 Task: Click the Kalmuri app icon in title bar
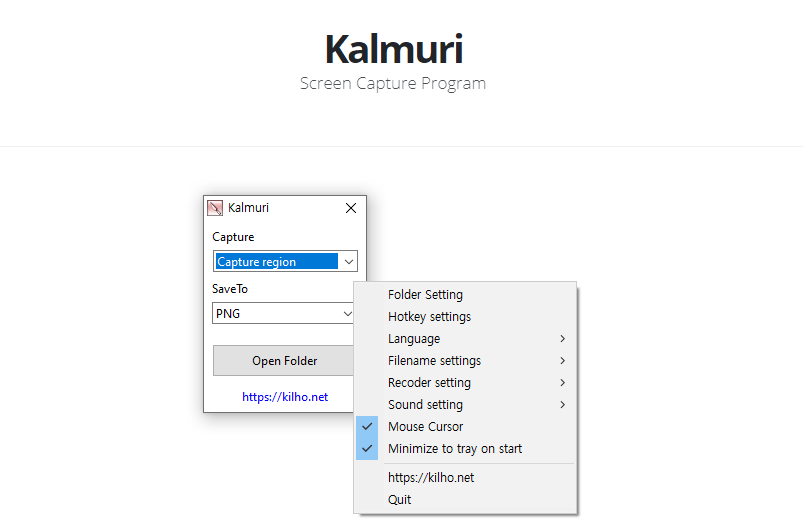[215, 208]
